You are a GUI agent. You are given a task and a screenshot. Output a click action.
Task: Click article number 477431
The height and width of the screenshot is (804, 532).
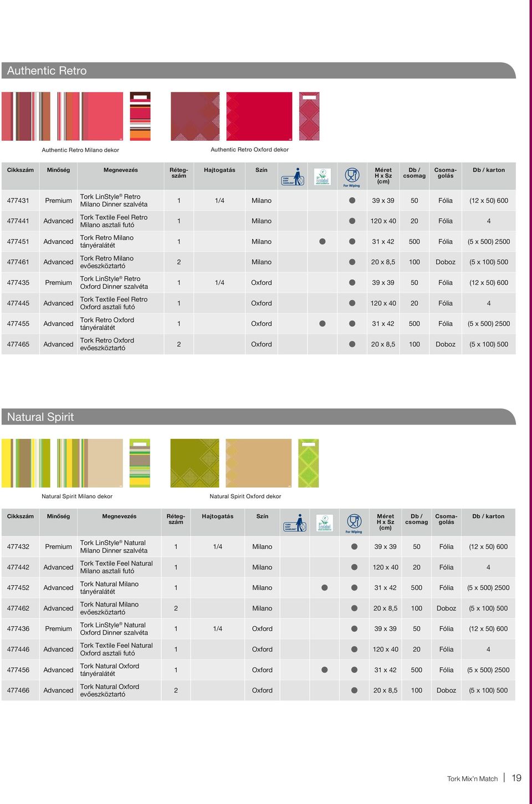[x=18, y=201]
